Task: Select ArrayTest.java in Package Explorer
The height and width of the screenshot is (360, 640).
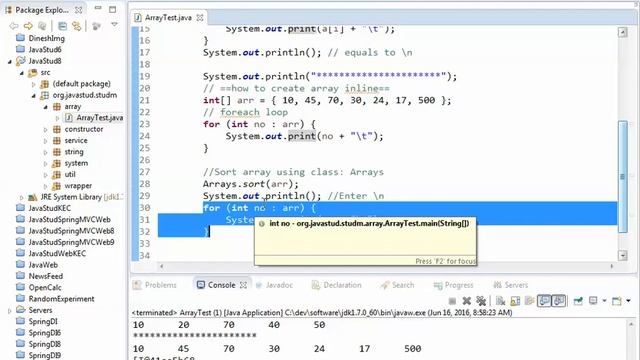Action: pos(94,118)
